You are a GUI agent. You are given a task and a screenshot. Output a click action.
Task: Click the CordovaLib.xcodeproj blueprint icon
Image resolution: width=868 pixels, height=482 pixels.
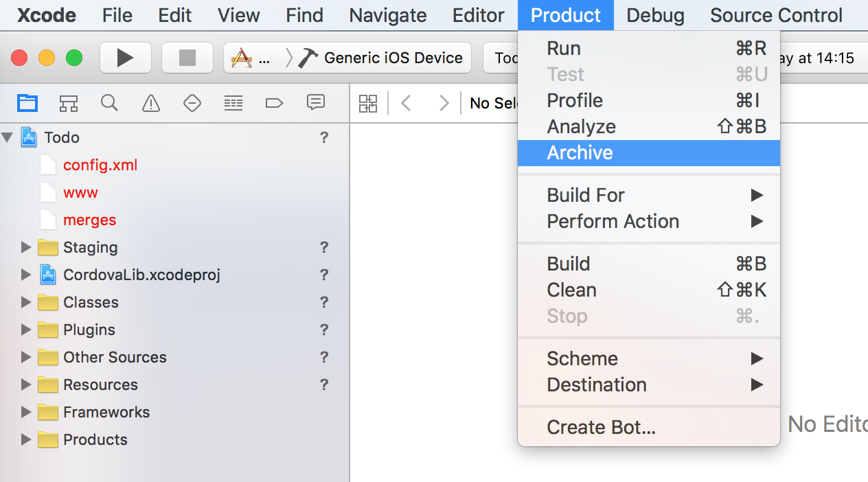tap(48, 275)
